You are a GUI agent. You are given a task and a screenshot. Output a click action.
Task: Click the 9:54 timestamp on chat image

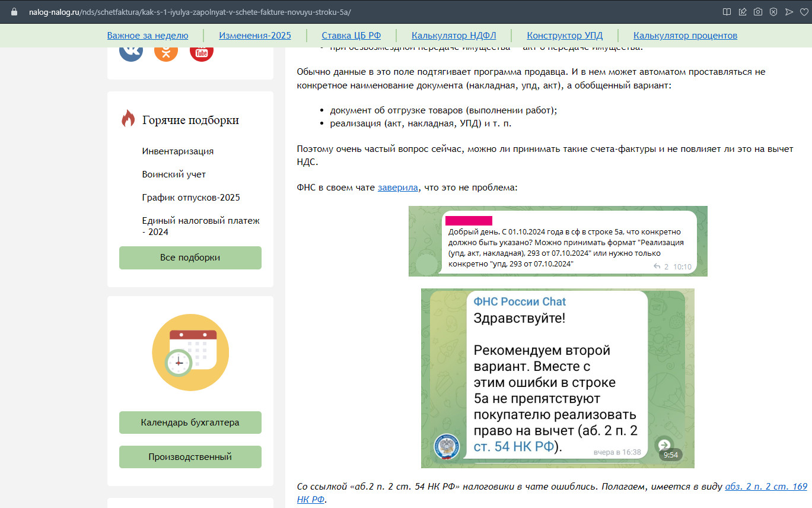tap(670, 455)
